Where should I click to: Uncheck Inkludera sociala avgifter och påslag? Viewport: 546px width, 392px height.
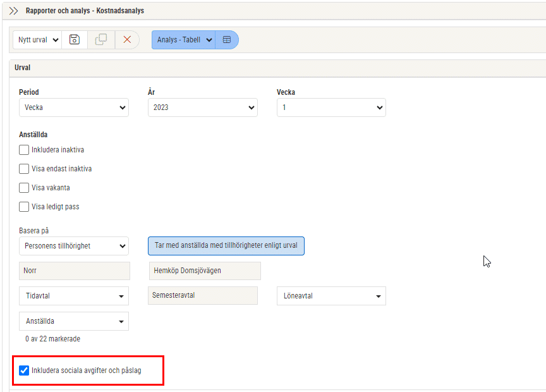pyautogui.click(x=24, y=371)
